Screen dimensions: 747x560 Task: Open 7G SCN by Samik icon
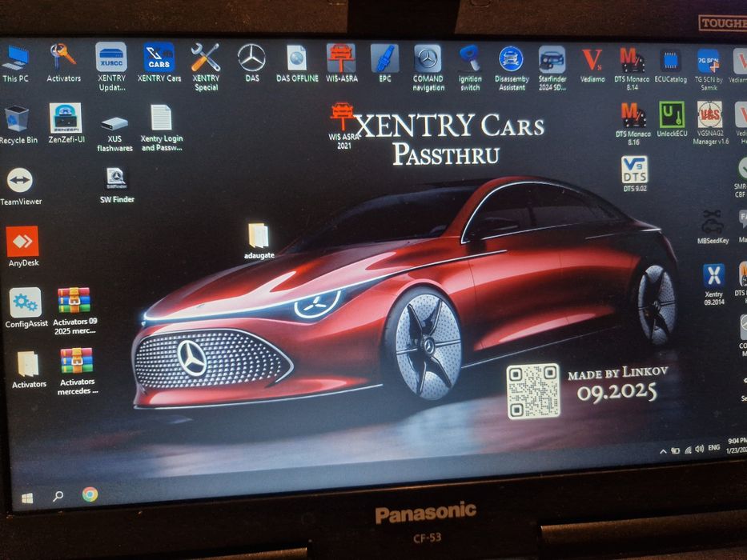(709, 69)
